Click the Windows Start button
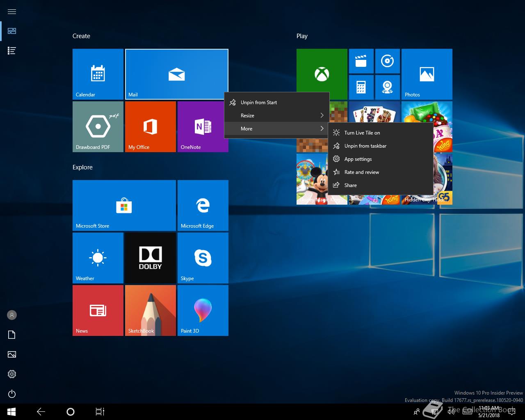 pyautogui.click(x=11, y=412)
